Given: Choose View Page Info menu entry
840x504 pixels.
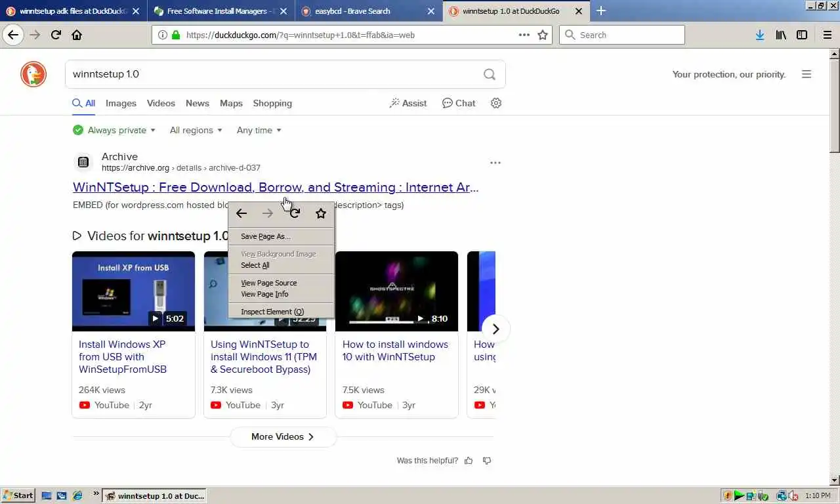Looking at the screenshot, I should [281, 294].
